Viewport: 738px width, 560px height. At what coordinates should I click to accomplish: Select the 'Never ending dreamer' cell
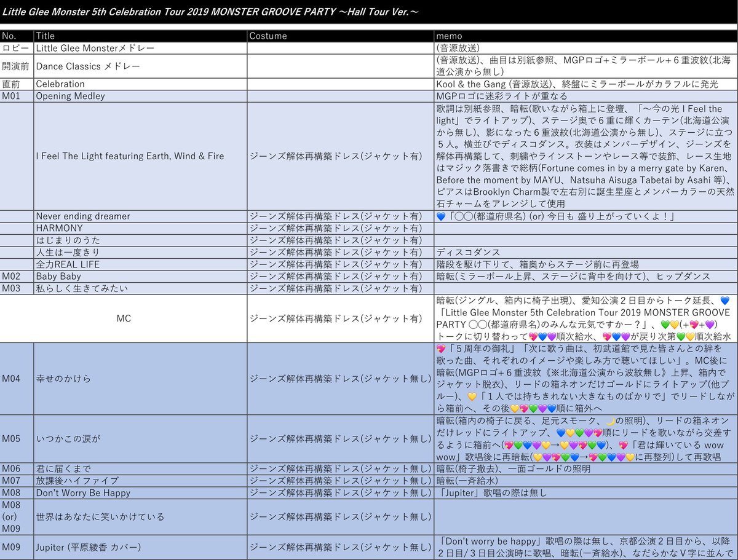click(x=141, y=216)
